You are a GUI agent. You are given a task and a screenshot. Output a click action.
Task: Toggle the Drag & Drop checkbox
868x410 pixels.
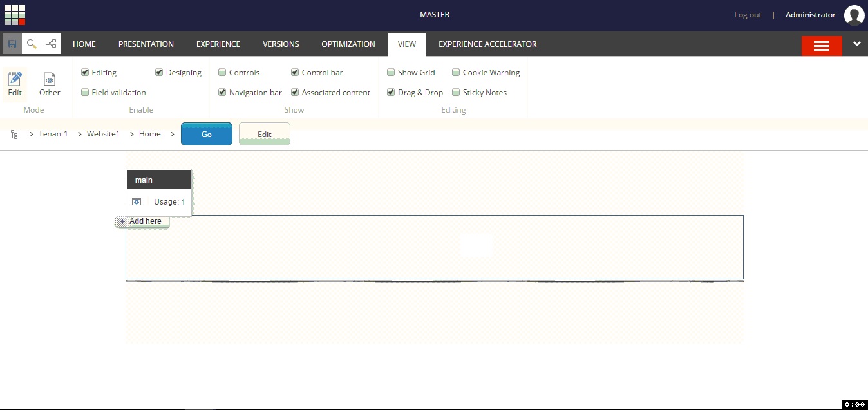(x=391, y=92)
